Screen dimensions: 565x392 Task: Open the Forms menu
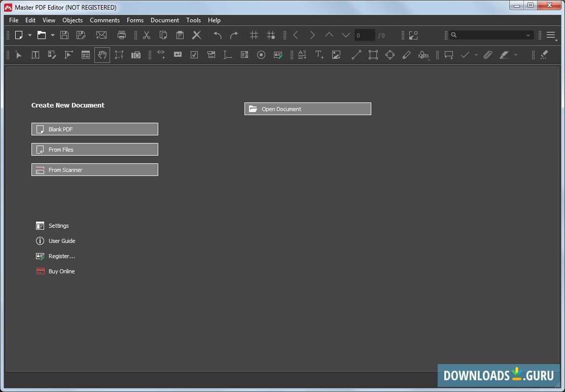click(x=134, y=20)
